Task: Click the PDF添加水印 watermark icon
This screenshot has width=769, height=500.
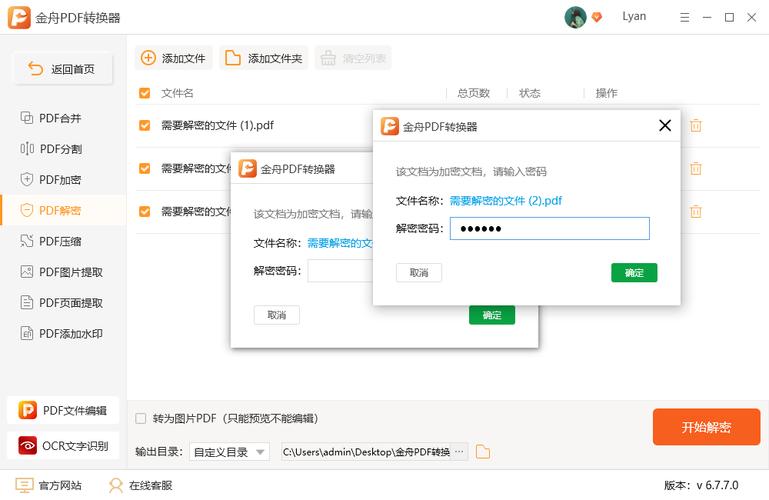Action: [26, 333]
